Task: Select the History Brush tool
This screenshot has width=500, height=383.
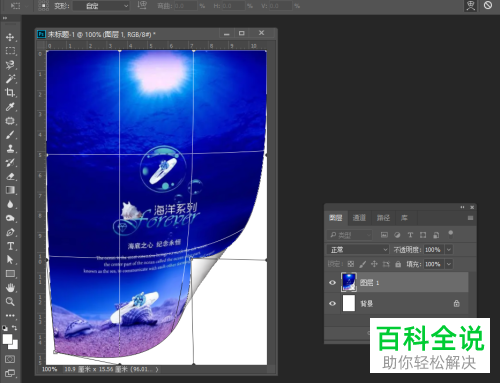Action: [10, 163]
